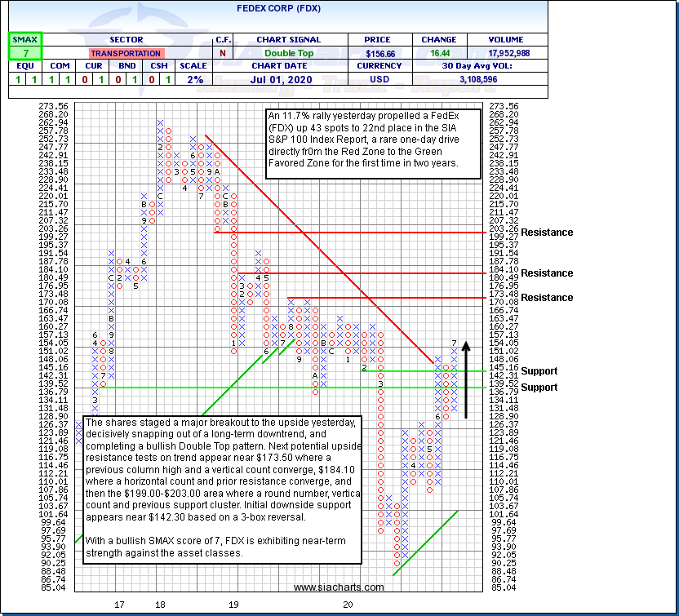
Task: Click the lowest Resistance label
Action: pos(547,298)
